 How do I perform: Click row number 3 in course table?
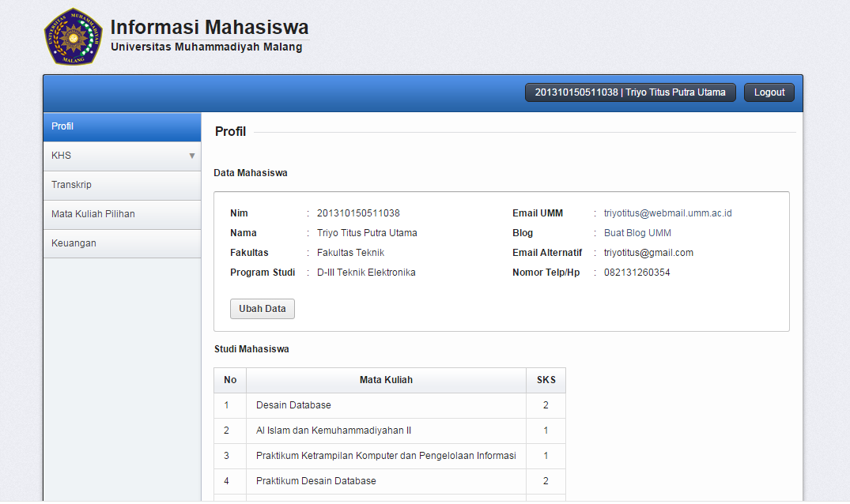tap(227, 456)
